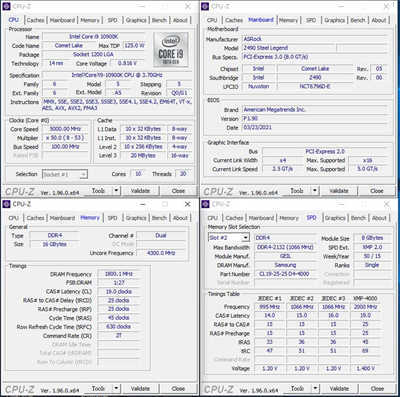Click the Tools button in the Memory window

(x=98, y=389)
